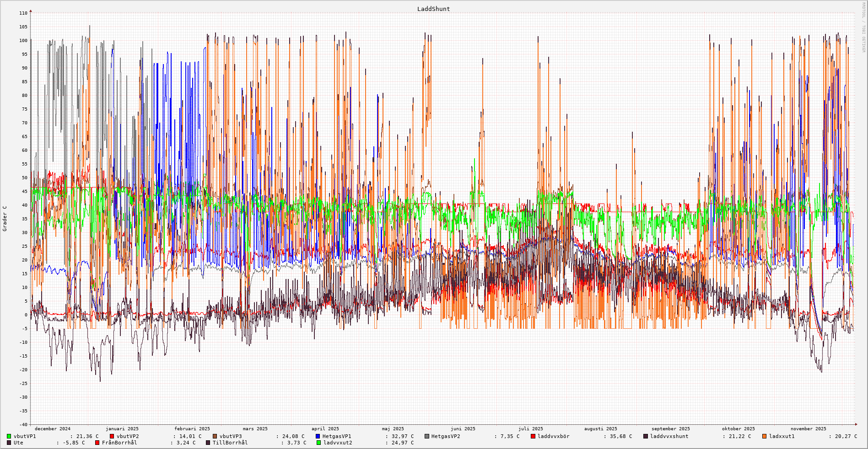The image size is (868, 449).
Task: Click the blue HetgasVP1 legend swatch
Action: coord(318,436)
